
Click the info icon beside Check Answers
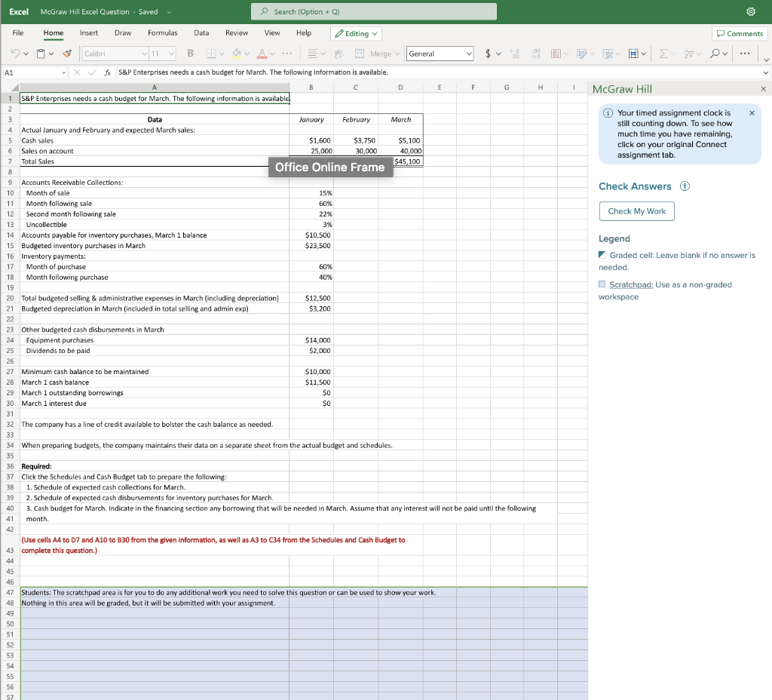pyautogui.click(x=685, y=186)
